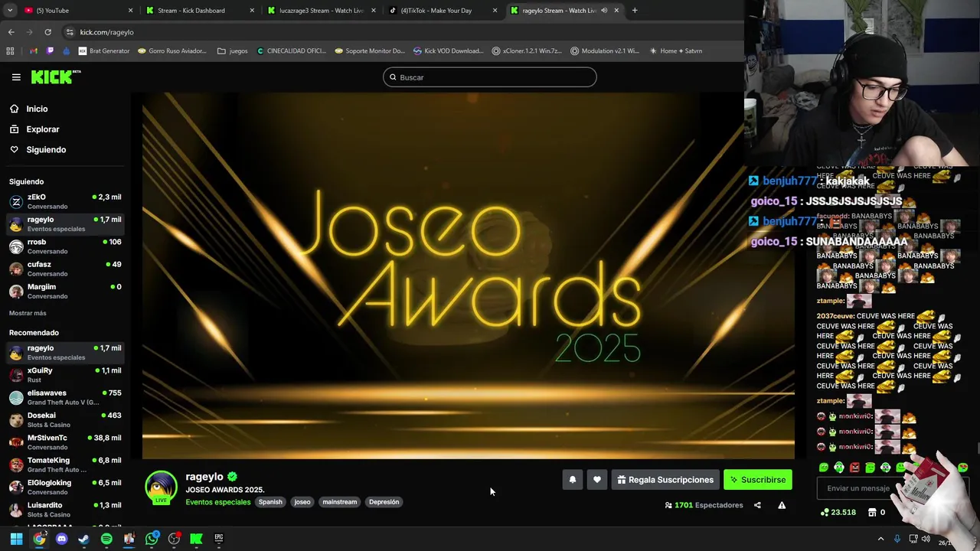Open Spotify from the taskbar
The image size is (980, 551).
(106, 539)
